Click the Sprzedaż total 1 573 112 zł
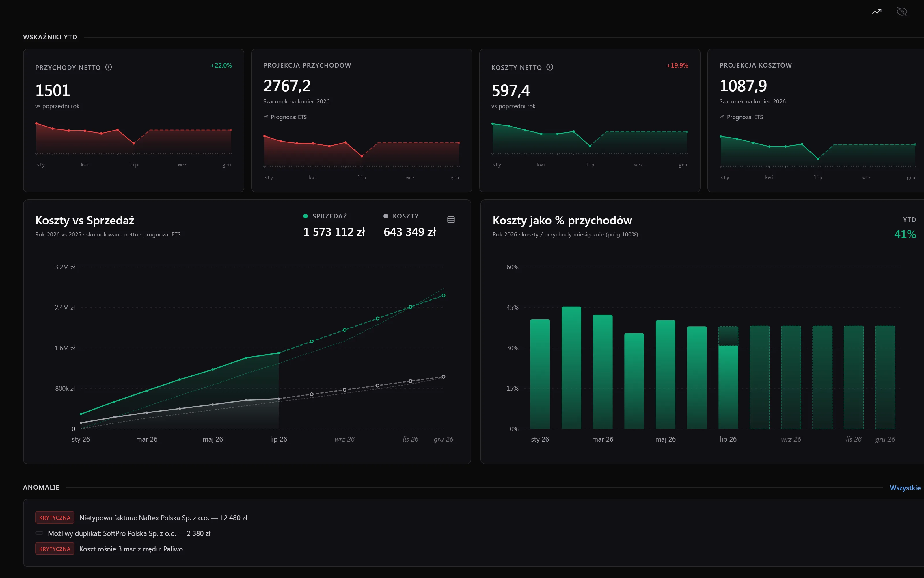 (334, 232)
